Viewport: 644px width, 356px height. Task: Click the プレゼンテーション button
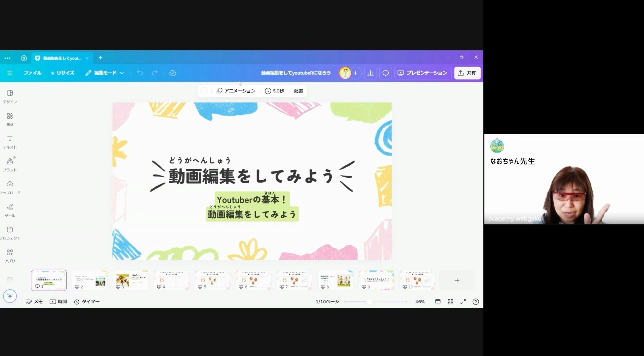tap(422, 73)
